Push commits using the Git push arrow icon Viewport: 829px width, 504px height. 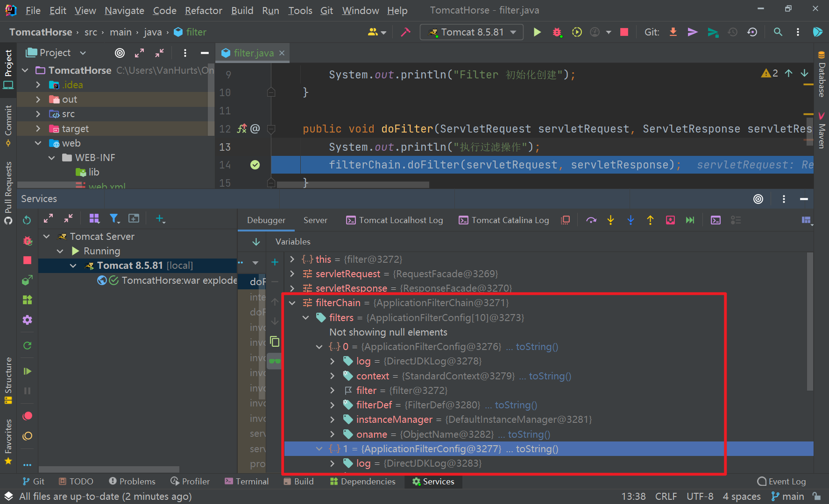pyautogui.click(x=692, y=32)
